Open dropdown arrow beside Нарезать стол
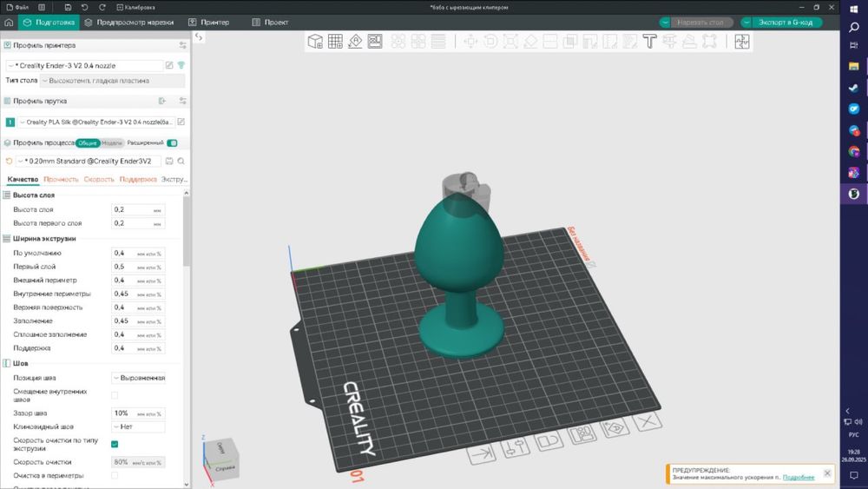Screen dimensions: 868x489 (x=665, y=23)
